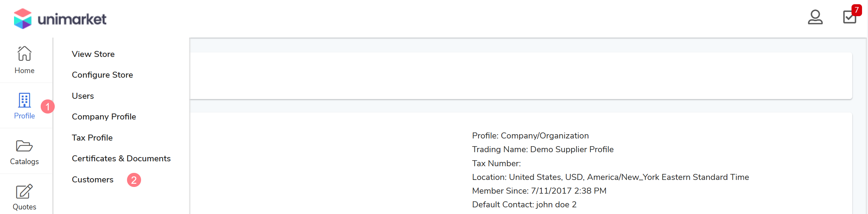
Task: Choose the Users menu entry
Action: click(83, 96)
